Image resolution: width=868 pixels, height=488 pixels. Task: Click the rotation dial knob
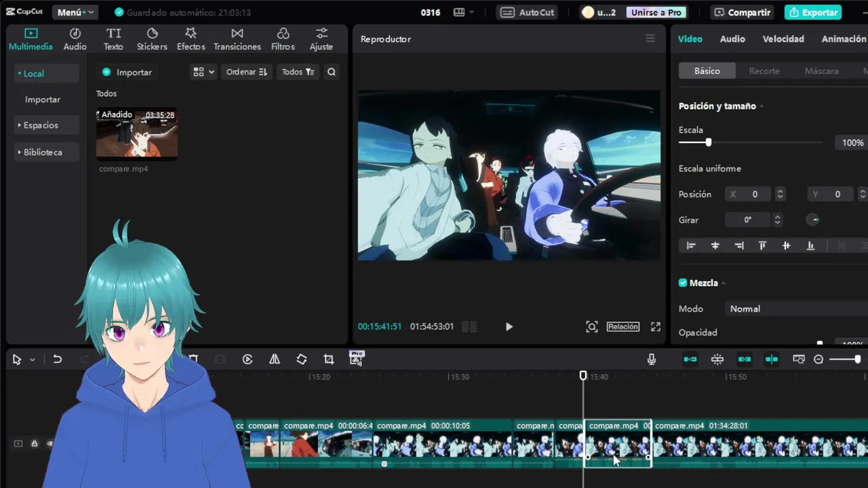point(814,220)
